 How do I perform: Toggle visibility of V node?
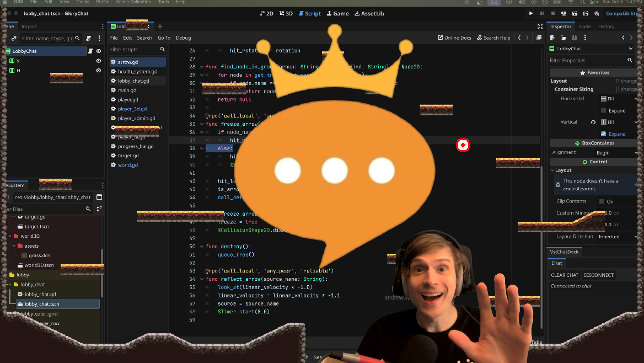(99, 61)
